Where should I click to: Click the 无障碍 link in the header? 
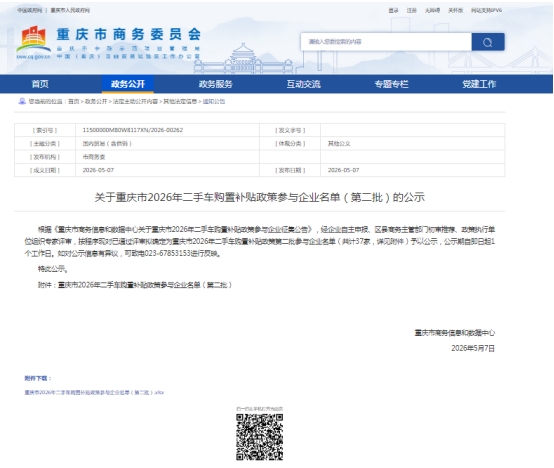pos(432,11)
